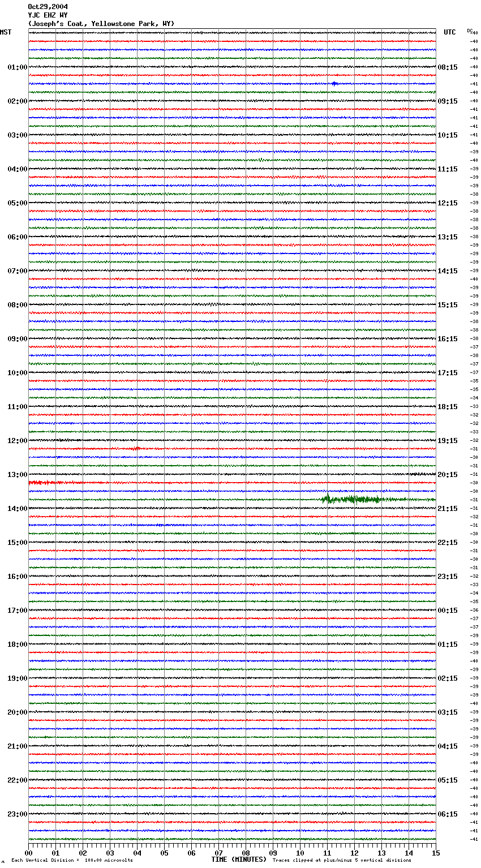Select the 15:00 MST time label
This screenshot has height=868, width=481.
click(x=18, y=543)
